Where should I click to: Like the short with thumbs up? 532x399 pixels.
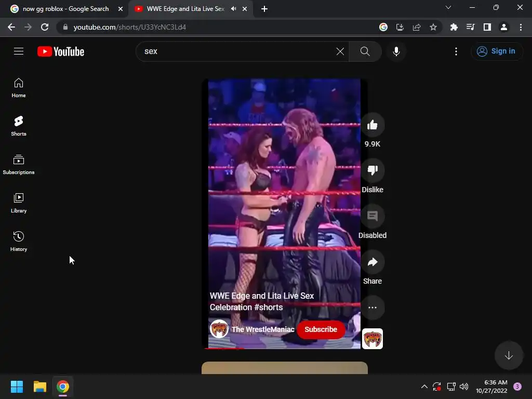pos(372,125)
